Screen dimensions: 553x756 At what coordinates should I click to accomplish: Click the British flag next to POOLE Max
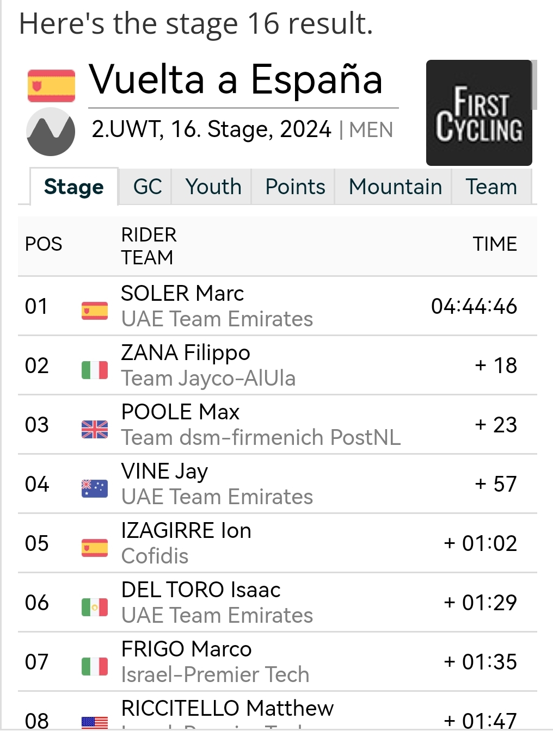click(95, 429)
